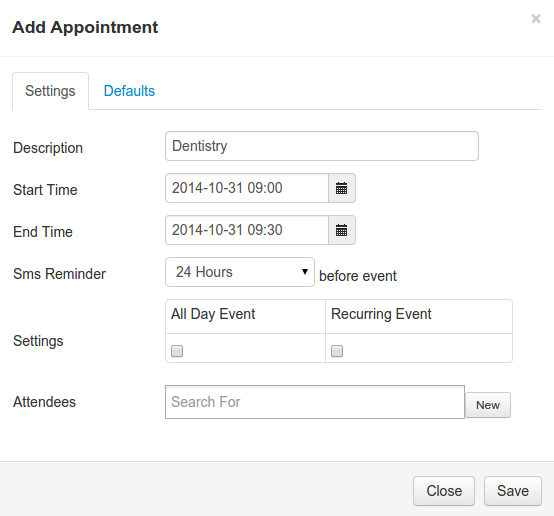This screenshot has width=554, height=516.
Task: Expand the Sms Reminder 24 Hours dropdown
Action: click(x=240, y=272)
